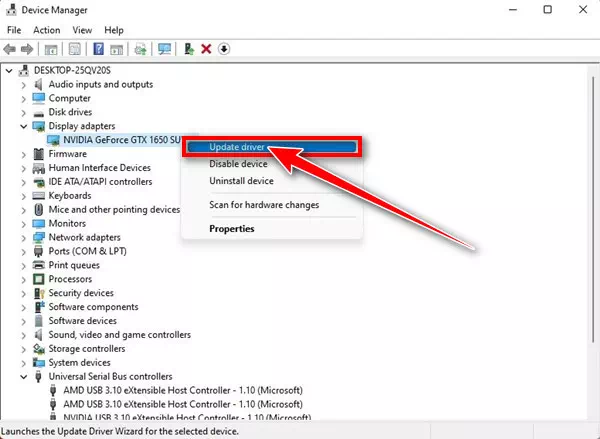Open the View menu
600x439 pixels.
click(x=81, y=30)
